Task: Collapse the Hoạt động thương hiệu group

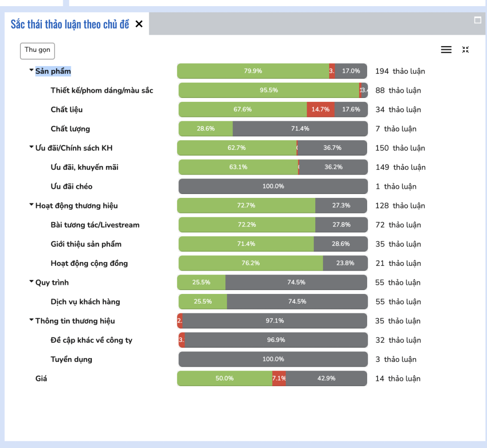Action: pos(31,205)
